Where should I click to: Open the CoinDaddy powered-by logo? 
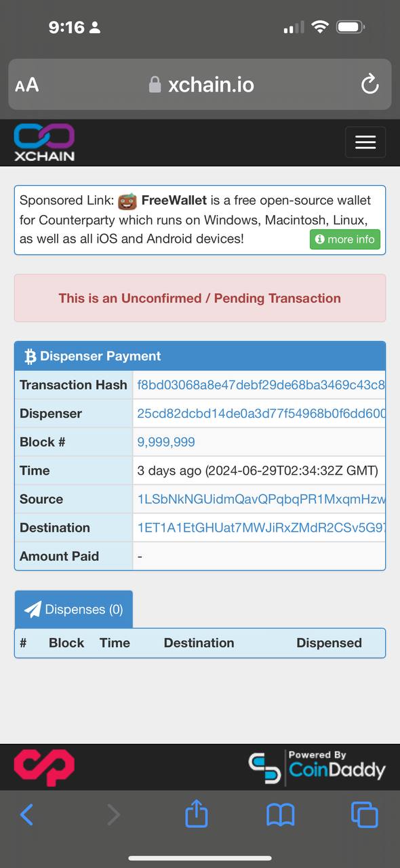(x=317, y=768)
